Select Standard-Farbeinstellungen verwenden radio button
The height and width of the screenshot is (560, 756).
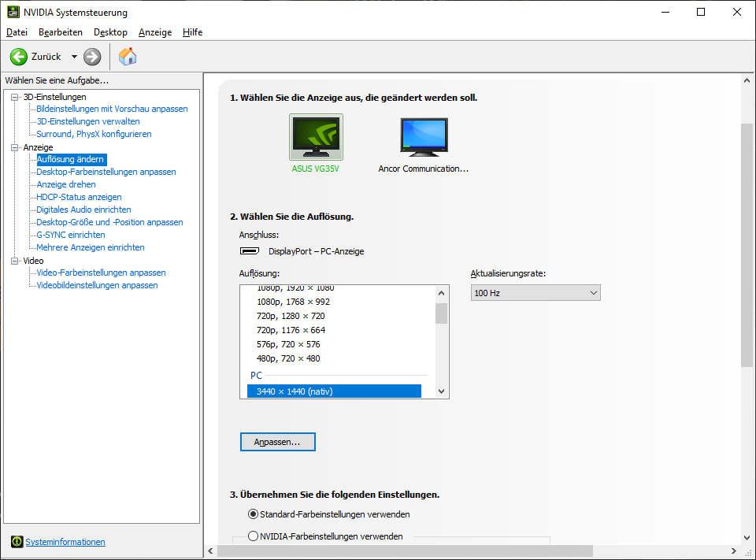(253, 514)
